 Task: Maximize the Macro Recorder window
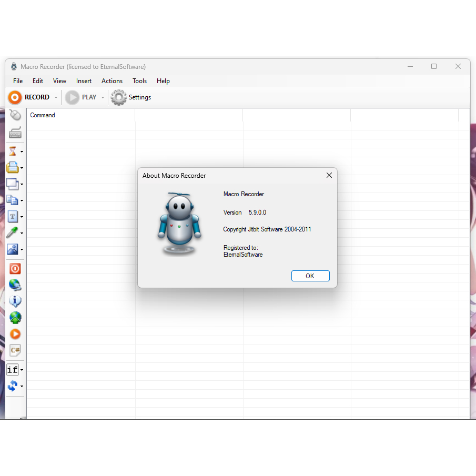click(x=434, y=66)
